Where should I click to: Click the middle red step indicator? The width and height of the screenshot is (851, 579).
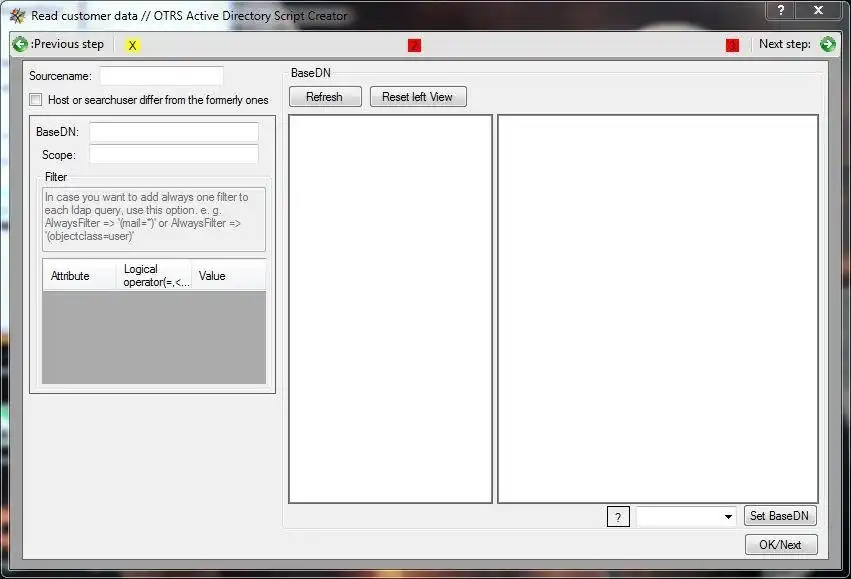(414, 46)
